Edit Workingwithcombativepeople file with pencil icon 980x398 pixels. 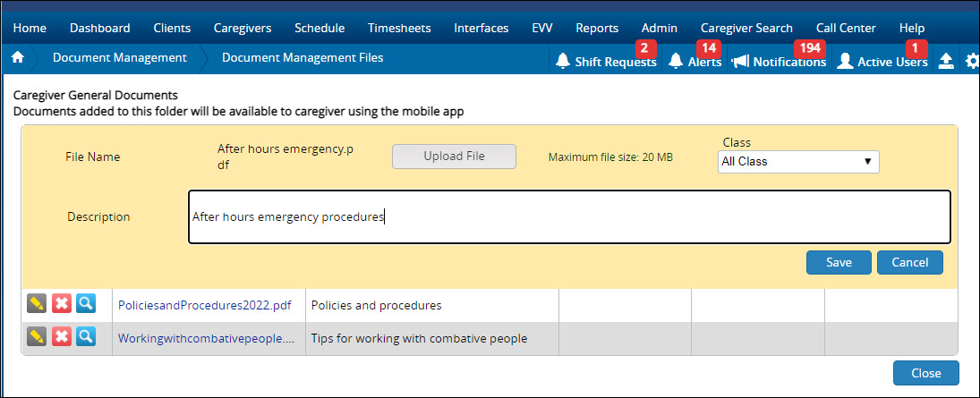[x=37, y=337]
